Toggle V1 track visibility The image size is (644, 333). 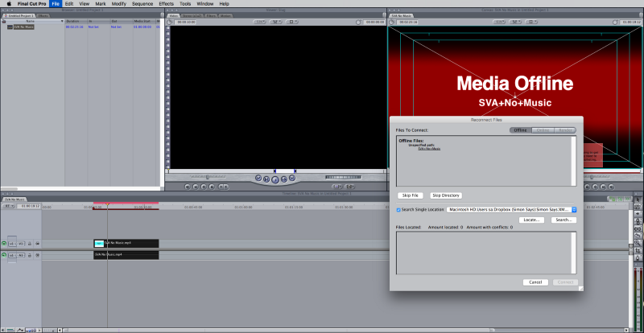4,244
